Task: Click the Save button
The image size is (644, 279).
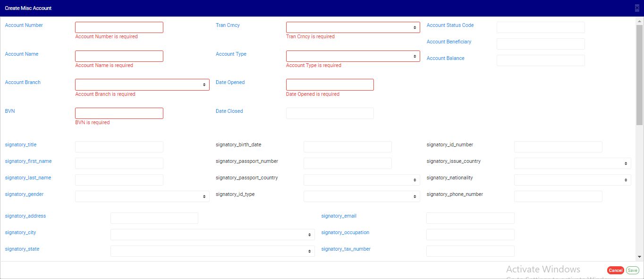Action: (632, 271)
